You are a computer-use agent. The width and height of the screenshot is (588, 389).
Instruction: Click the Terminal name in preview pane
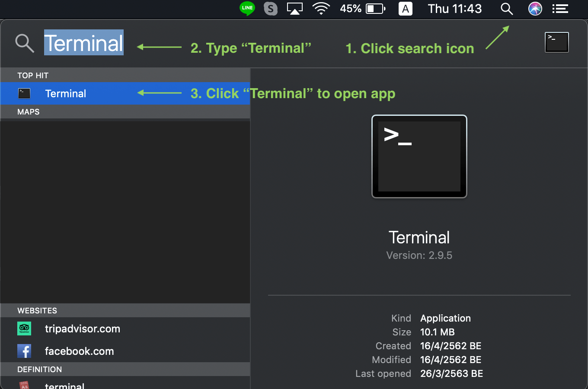click(x=419, y=237)
